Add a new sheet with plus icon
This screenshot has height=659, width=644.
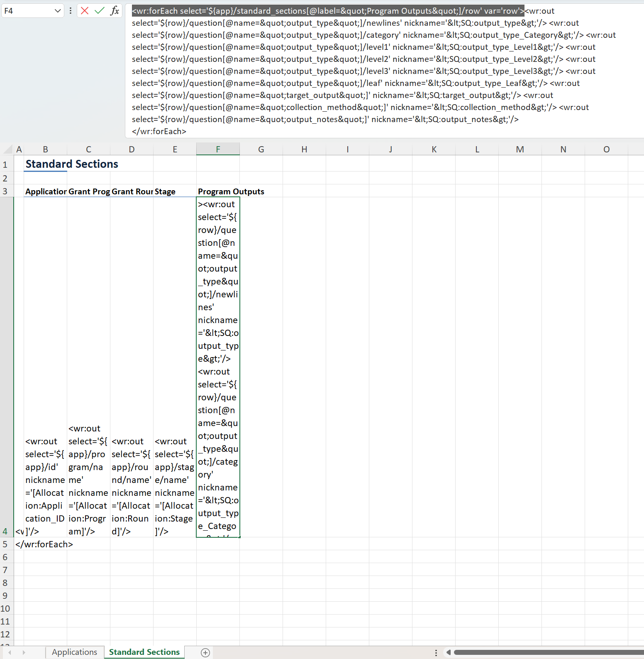coord(205,652)
